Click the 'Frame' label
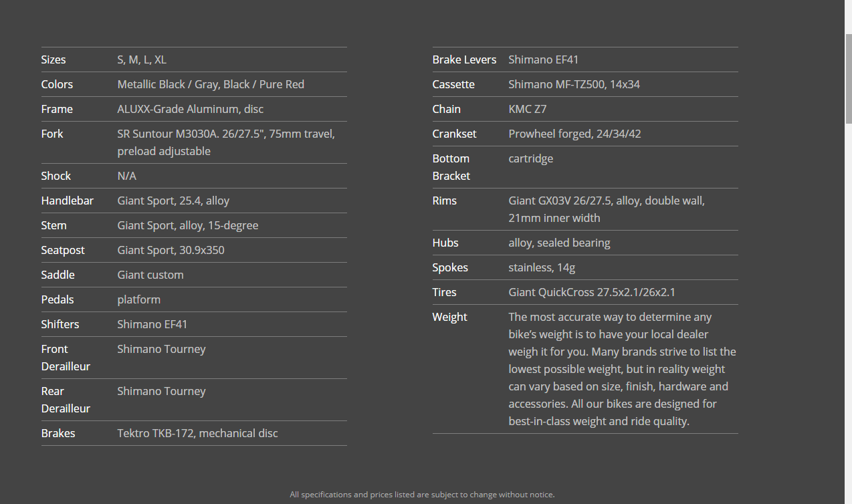The image size is (852, 504). pyautogui.click(x=57, y=109)
